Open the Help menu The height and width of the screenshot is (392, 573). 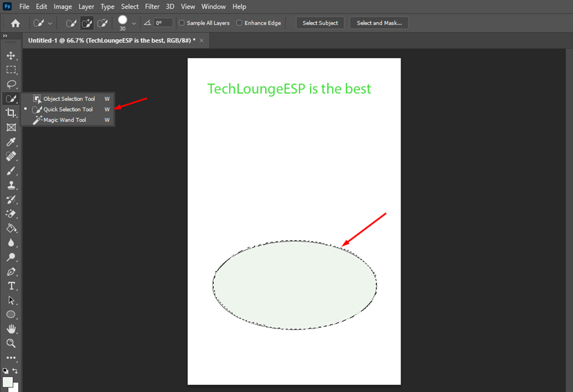click(239, 7)
